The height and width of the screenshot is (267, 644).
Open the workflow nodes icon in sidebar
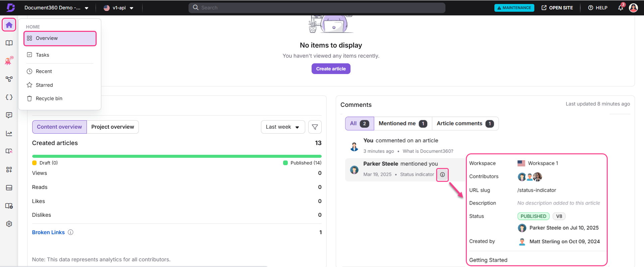pos(9,79)
